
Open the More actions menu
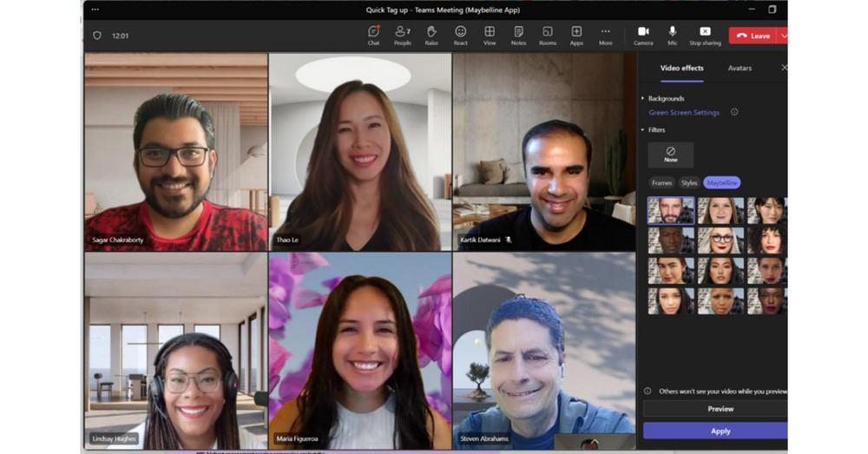coord(606,36)
